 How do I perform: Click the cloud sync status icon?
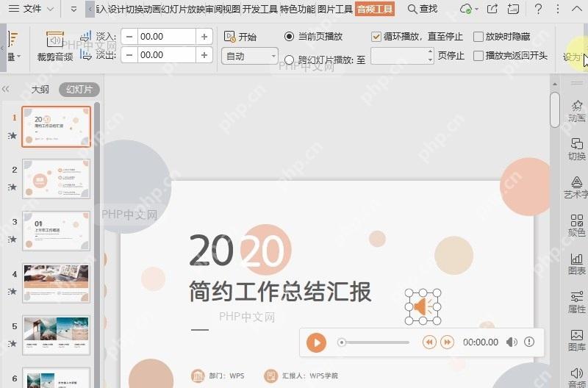pos(466,9)
